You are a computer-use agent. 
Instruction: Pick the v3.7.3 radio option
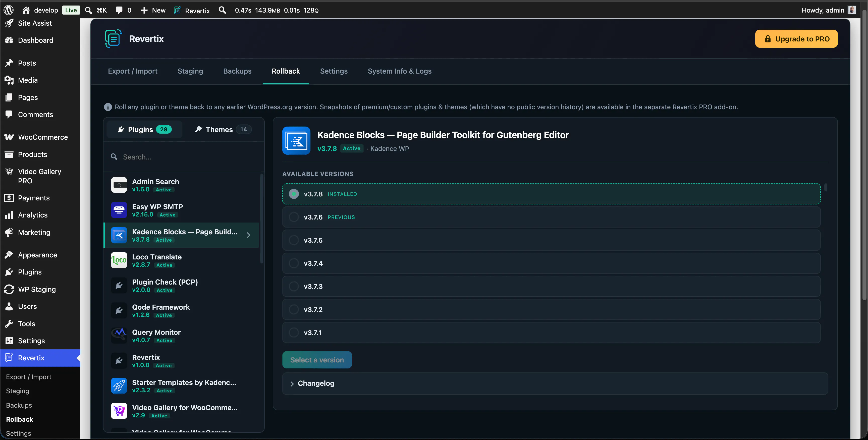(x=294, y=286)
